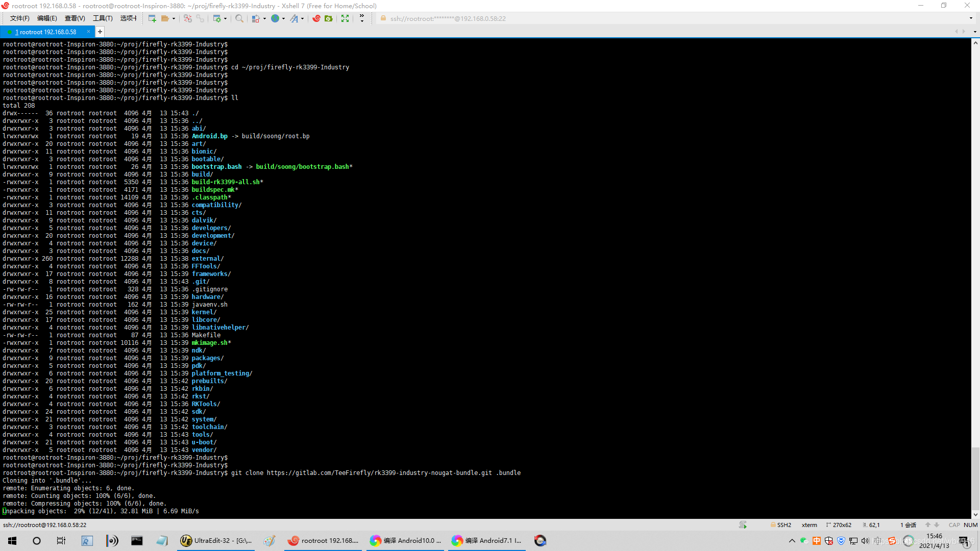The height and width of the screenshot is (551, 980).
Task: Click the terminal vertical scrollbar down arrow
Action: [x=975, y=514]
